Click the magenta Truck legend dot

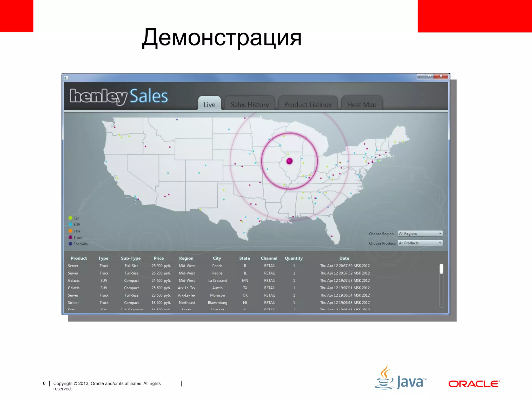(70, 237)
